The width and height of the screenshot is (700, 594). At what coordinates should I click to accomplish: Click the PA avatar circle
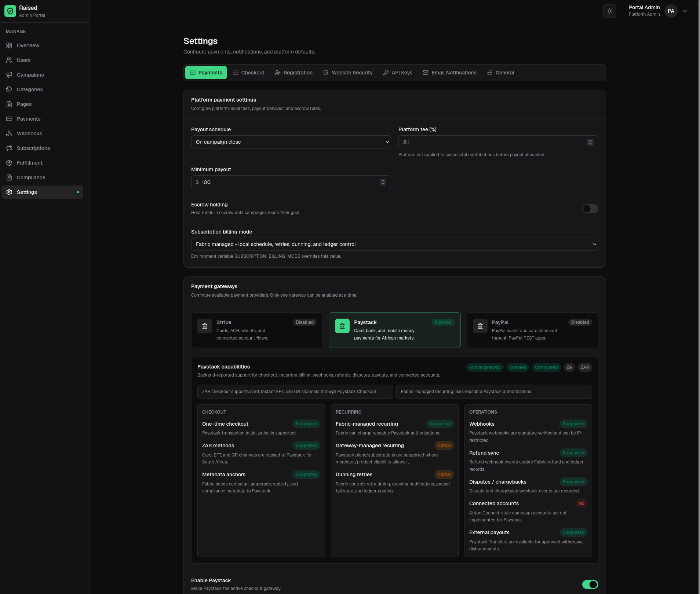tap(671, 11)
